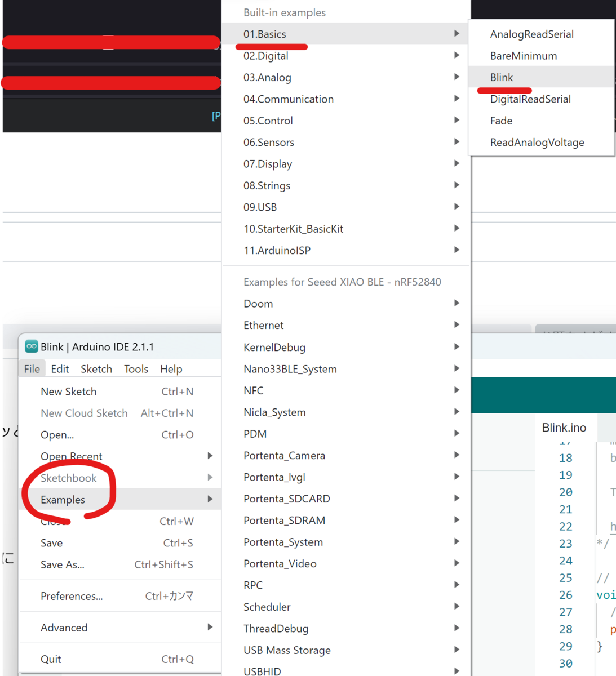
Task: Open the NFC examples submenu
Action: coord(345,390)
